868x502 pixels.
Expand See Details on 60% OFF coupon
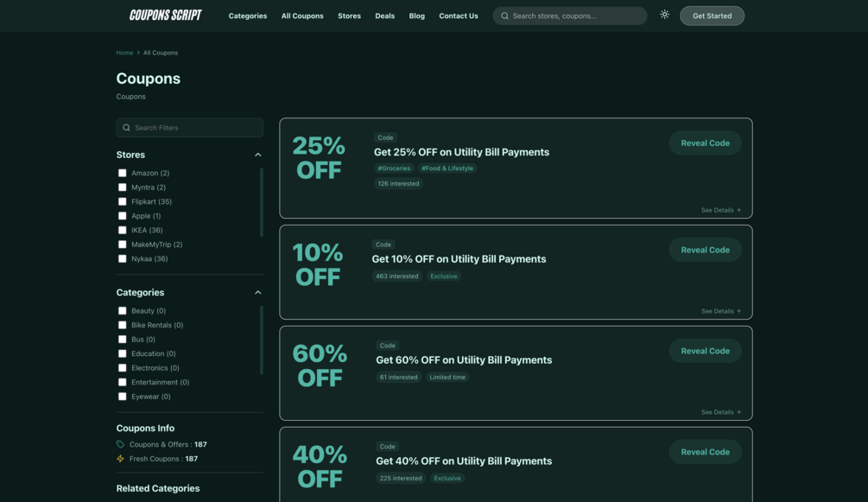(721, 412)
